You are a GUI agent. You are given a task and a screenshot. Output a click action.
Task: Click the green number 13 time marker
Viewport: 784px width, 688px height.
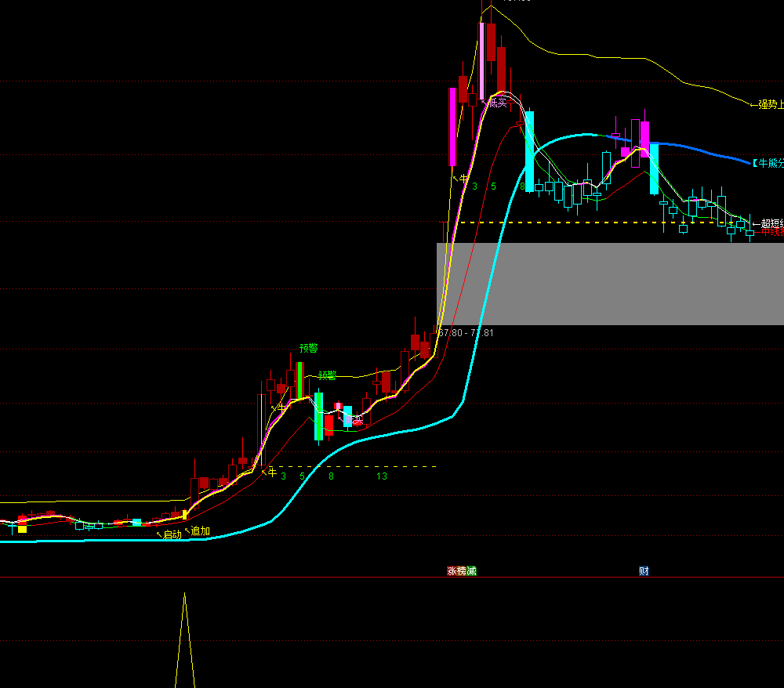[382, 476]
